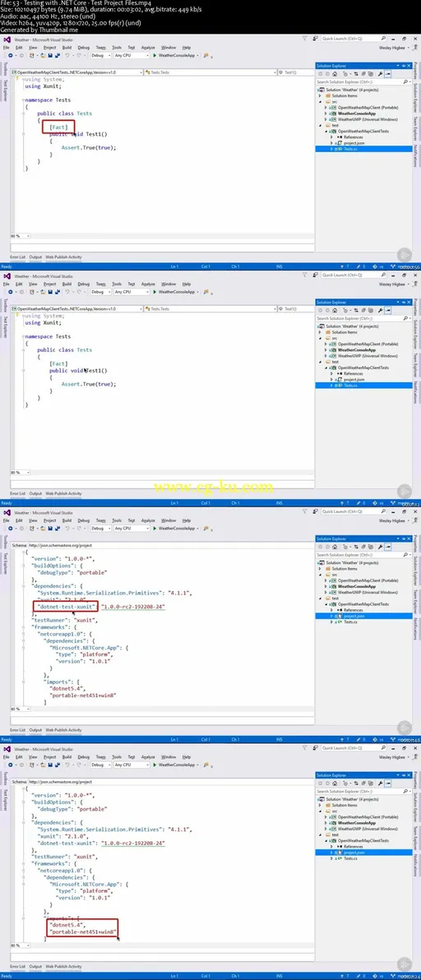This screenshot has height=980, width=421.
Task: Switch to Error List tab in the first frame
Action: 17,257
